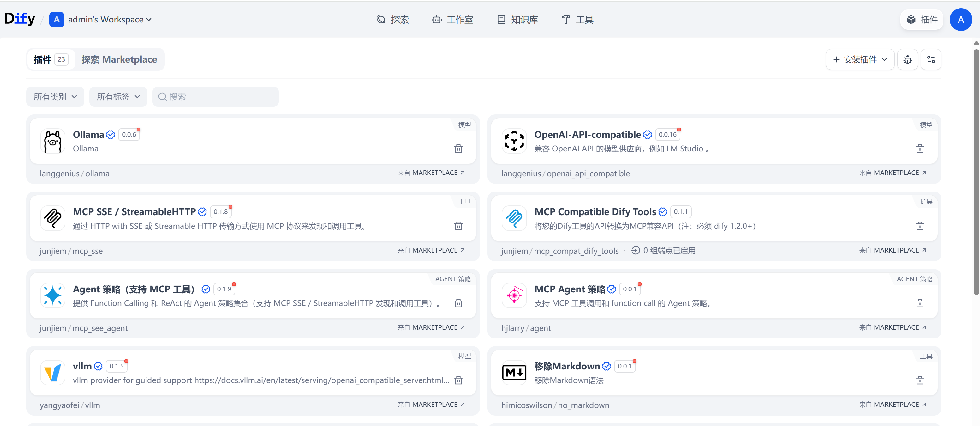
Task: Delete the Agent 策略 (支持 MCP 工具) plugin
Action: [x=458, y=303]
